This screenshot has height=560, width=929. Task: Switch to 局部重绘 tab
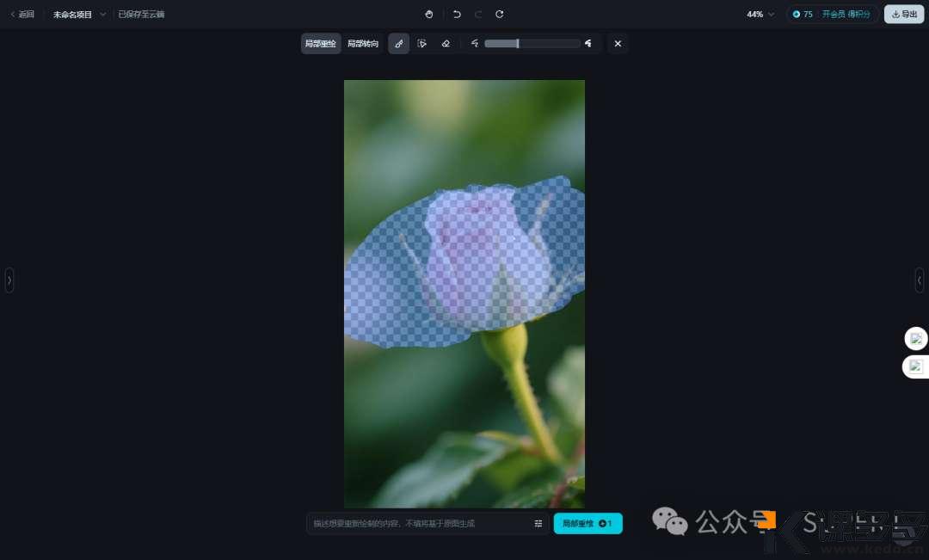pos(321,44)
